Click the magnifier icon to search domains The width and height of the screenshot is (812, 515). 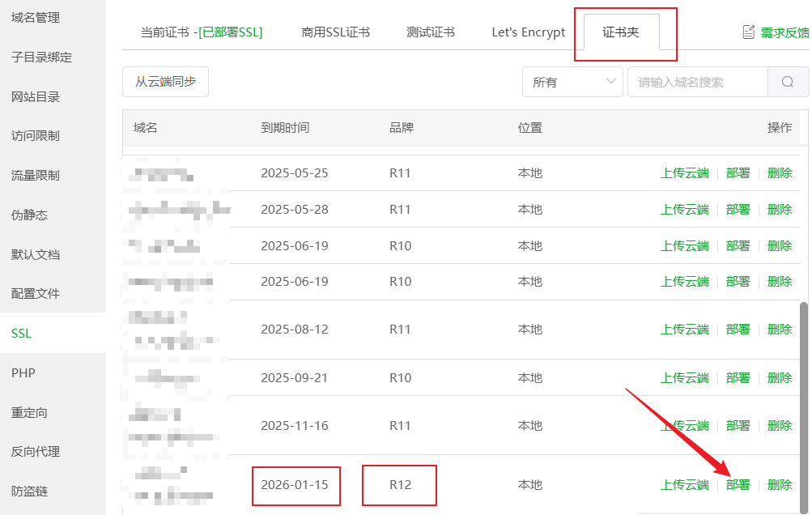[x=787, y=82]
